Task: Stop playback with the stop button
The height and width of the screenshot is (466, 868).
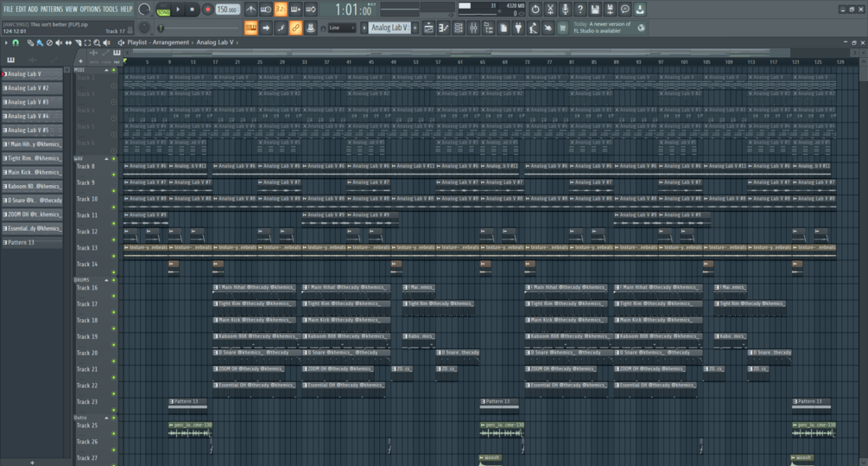Action: pyautogui.click(x=192, y=10)
